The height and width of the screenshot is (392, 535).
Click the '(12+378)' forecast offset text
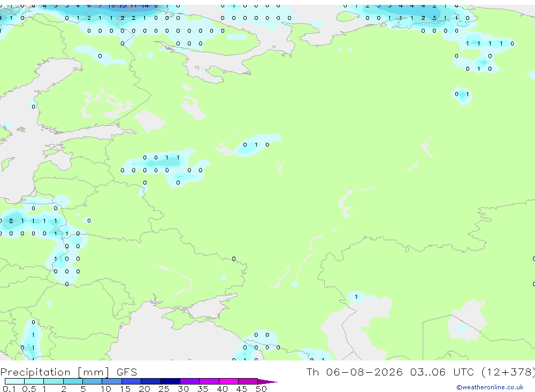(508, 372)
